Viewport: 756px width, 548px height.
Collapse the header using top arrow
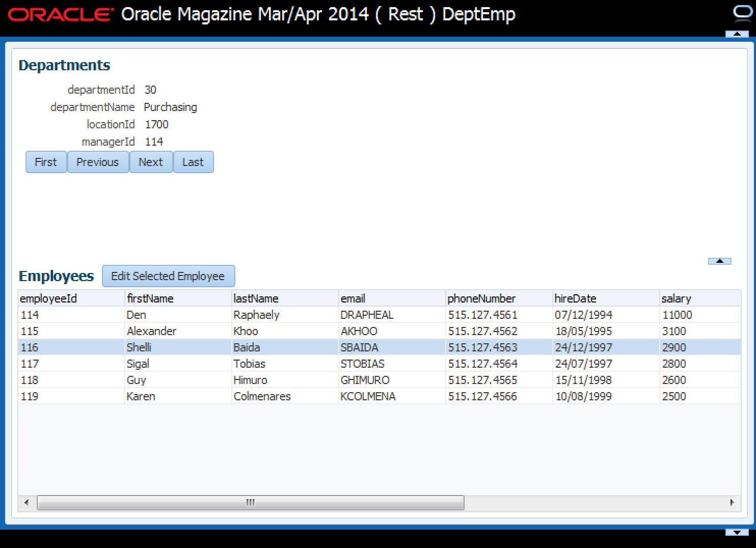737,34
